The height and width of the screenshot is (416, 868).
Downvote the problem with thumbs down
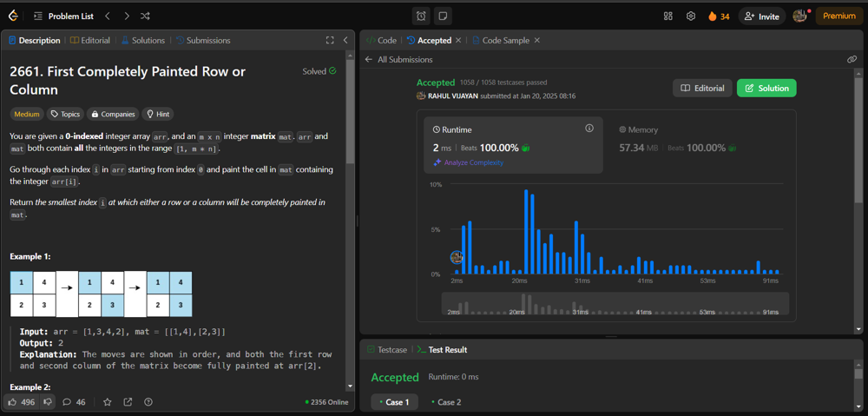pyautogui.click(x=48, y=402)
